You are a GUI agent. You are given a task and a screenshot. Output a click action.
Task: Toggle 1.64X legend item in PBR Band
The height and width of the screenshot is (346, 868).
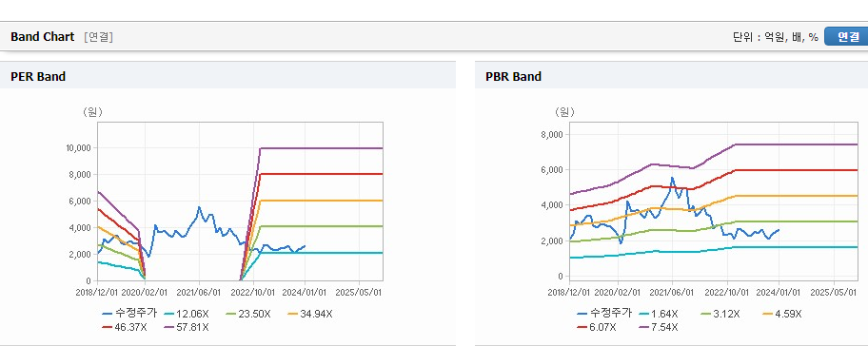[x=659, y=314]
